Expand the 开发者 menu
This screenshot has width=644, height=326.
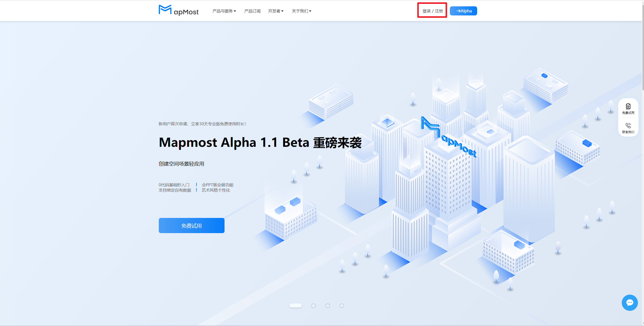tap(276, 11)
